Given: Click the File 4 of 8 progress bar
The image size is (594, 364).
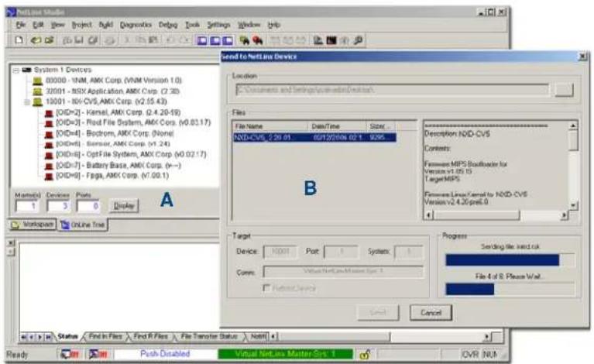Looking at the screenshot, I should (x=510, y=290).
